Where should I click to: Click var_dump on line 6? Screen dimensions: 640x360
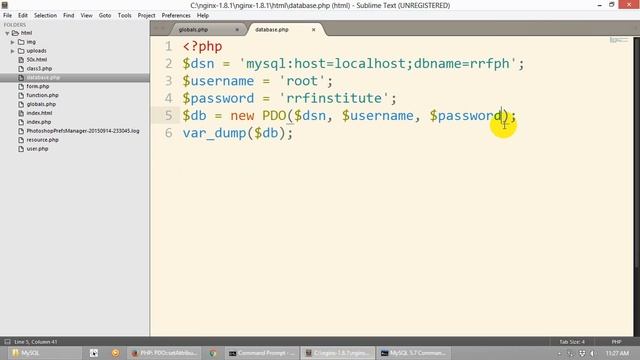214,133
